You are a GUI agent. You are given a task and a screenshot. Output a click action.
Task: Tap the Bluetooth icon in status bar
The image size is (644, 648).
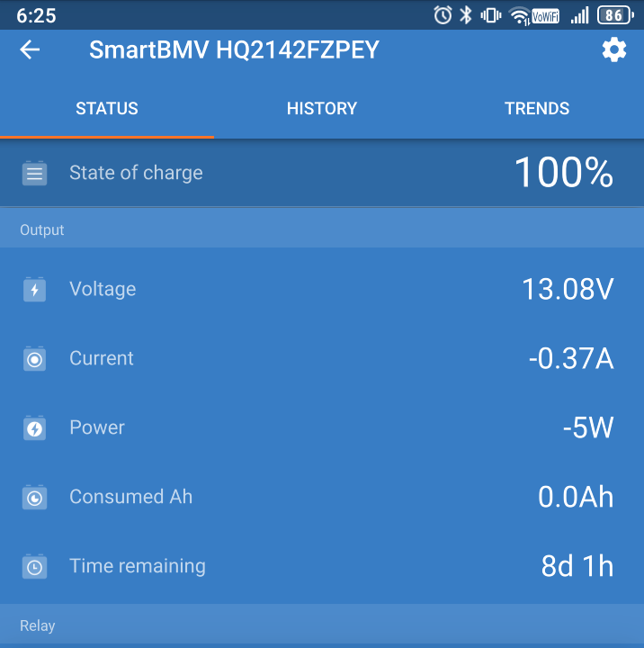[466, 15]
